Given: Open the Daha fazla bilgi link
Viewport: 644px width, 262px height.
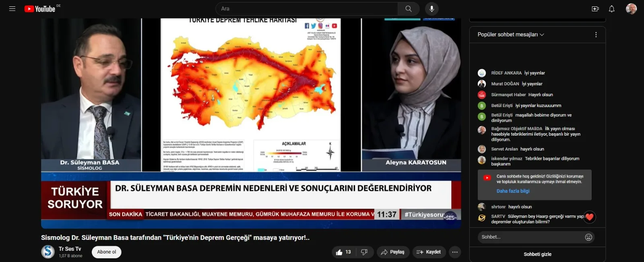Looking at the screenshot, I should coord(513,191).
